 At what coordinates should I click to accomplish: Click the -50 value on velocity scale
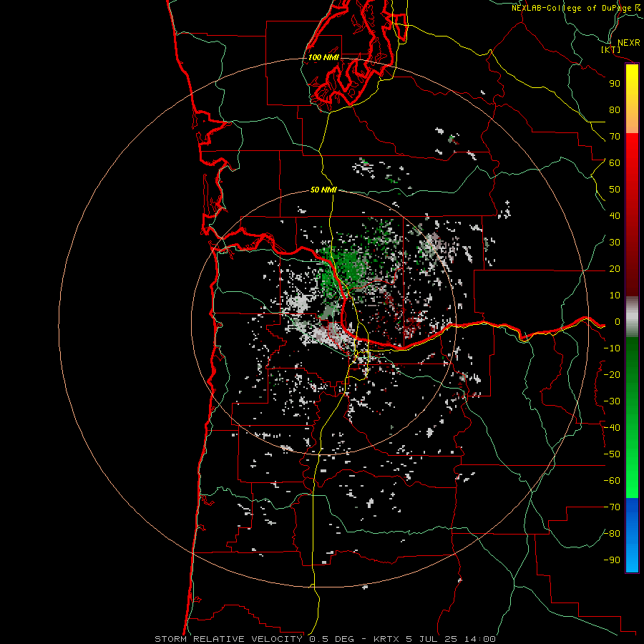point(612,454)
